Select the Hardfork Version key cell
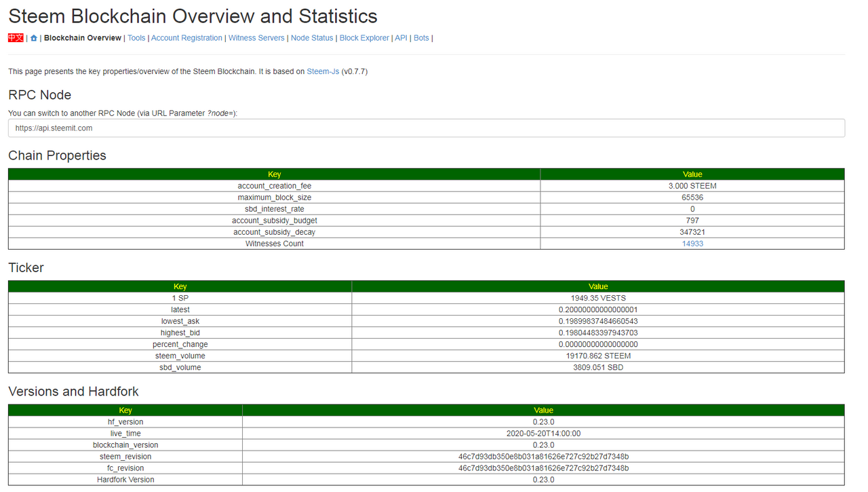Viewport: 868px width, 492px height. (x=125, y=480)
